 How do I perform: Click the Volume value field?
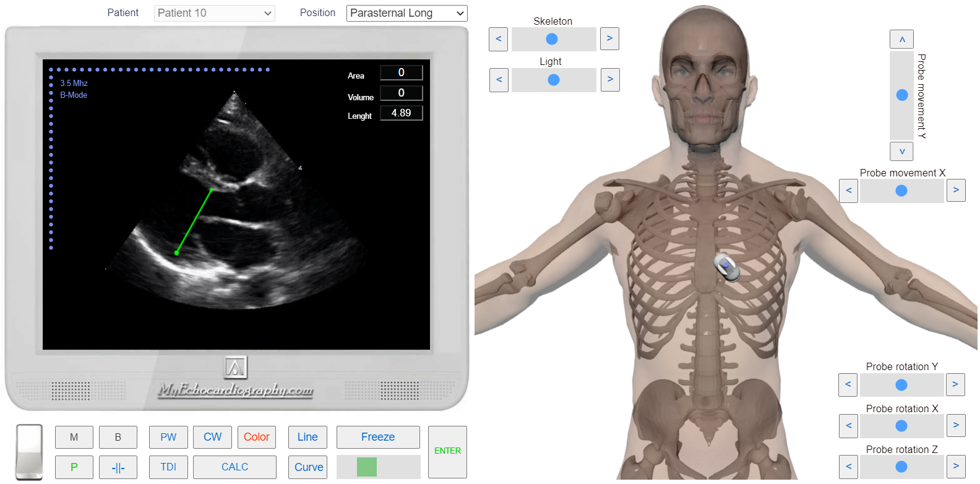coord(402,93)
